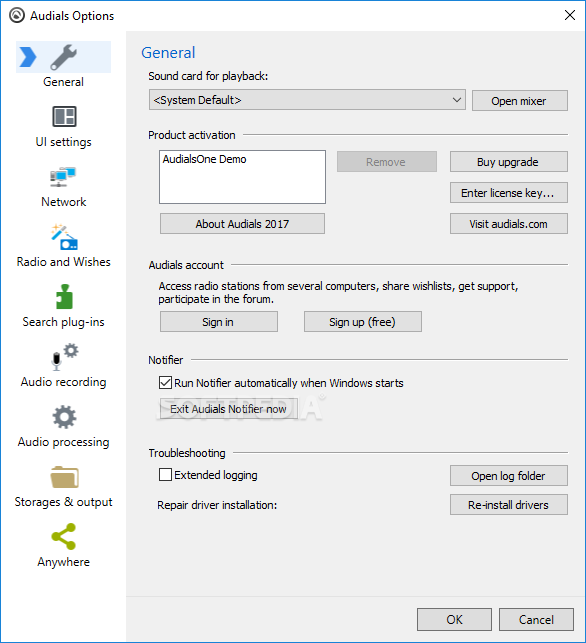Select the General wrench icon

pos(64,57)
